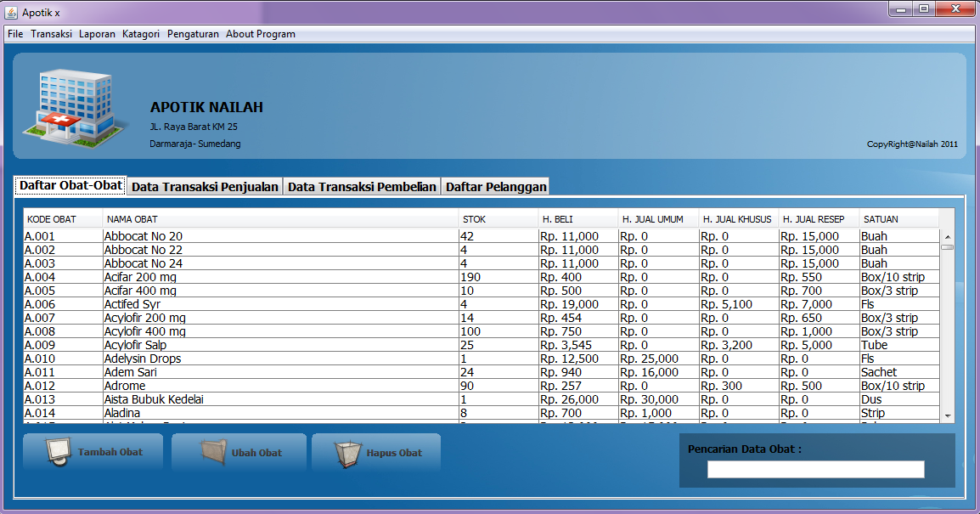This screenshot has width=980, height=514.
Task: Open the Transaksi menu
Action: (51, 34)
